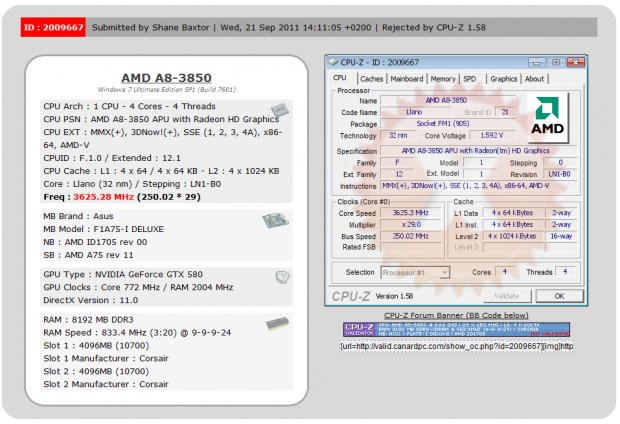This screenshot has width=620, height=424.
Task: Click the red ID : 2009667 badge
Action: [x=53, y=27]
